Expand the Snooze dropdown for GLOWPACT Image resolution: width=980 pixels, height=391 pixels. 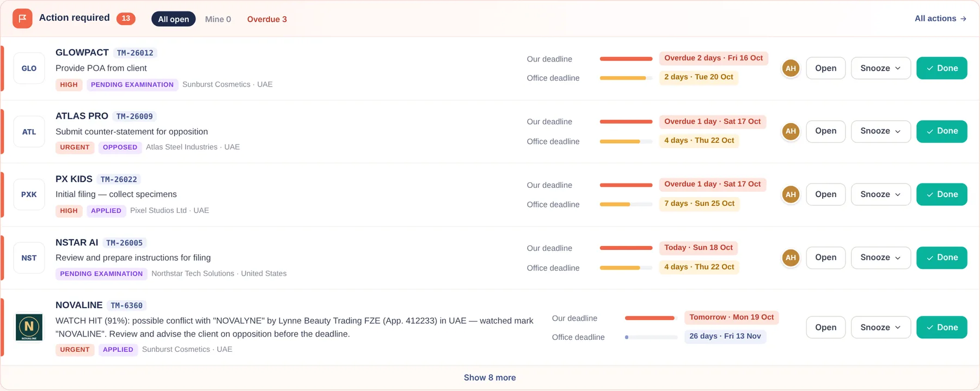tap(880, 68)
